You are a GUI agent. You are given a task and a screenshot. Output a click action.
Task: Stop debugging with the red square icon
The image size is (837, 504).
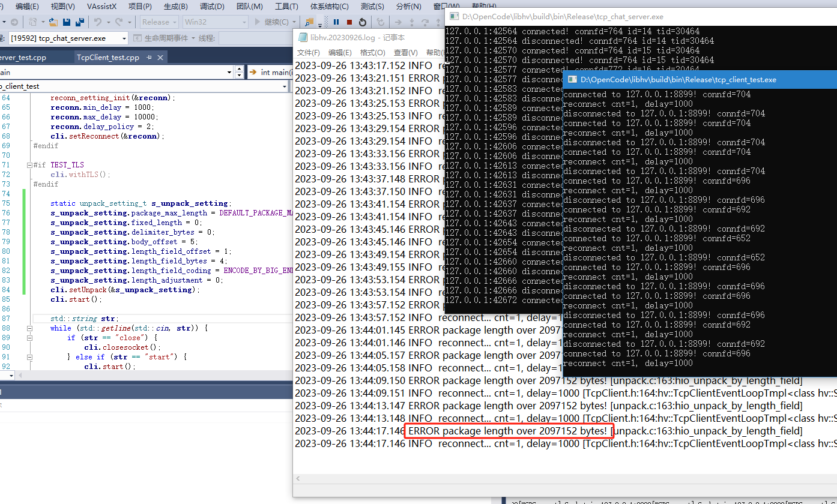tap(349, 22)
